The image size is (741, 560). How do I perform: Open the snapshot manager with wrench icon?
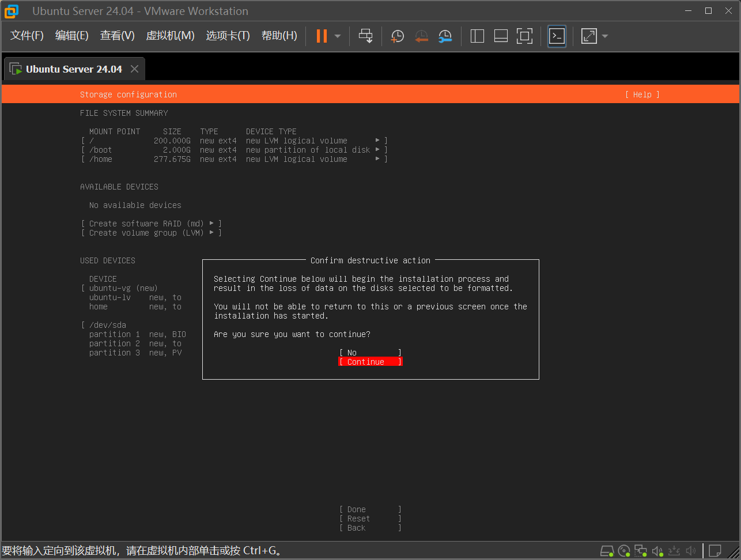click(445, 36)
